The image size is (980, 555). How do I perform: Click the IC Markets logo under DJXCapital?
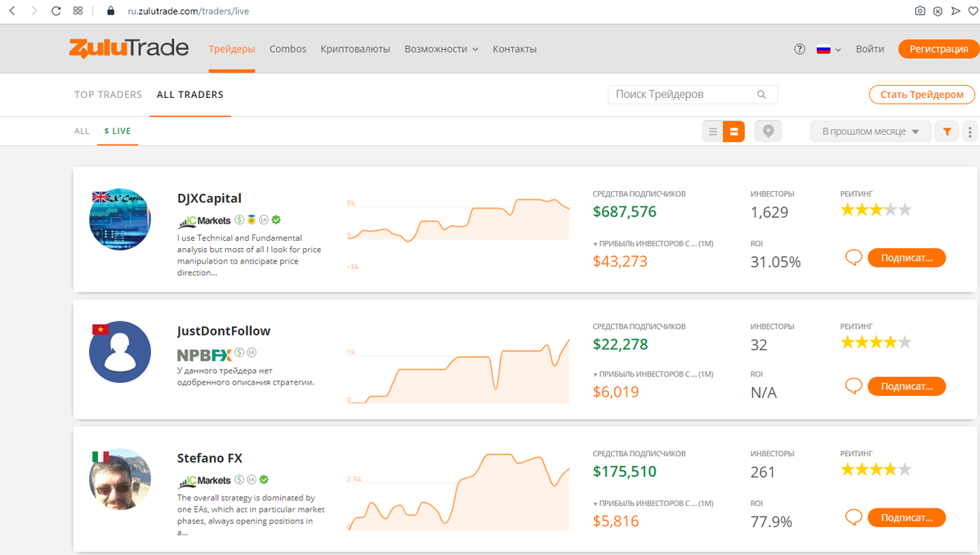[x=204, y=220]
